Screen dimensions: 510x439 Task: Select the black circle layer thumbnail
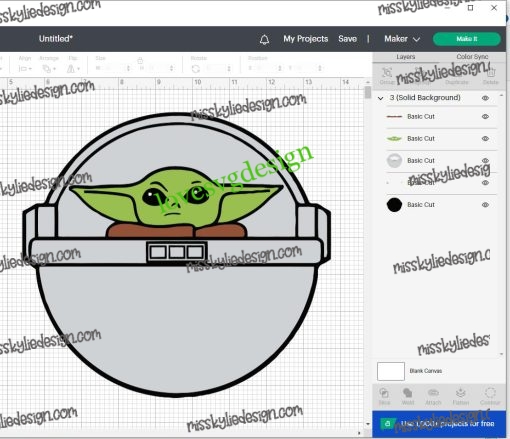(394, 205)
